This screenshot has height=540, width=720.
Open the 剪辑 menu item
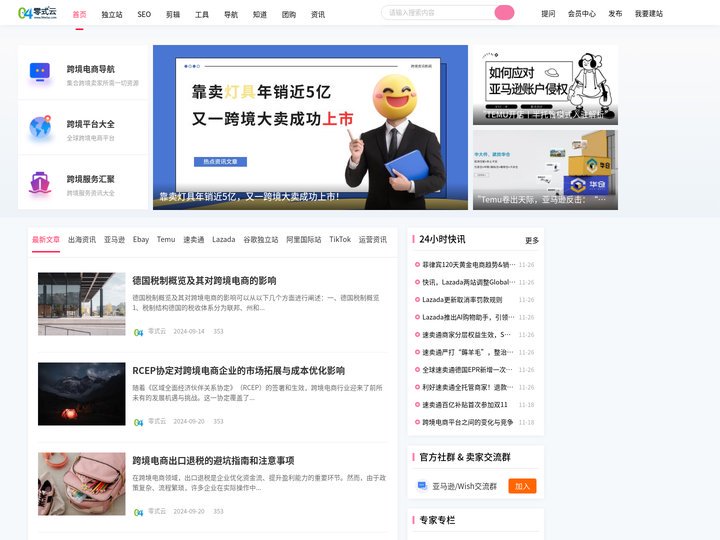tap(173, 15)
